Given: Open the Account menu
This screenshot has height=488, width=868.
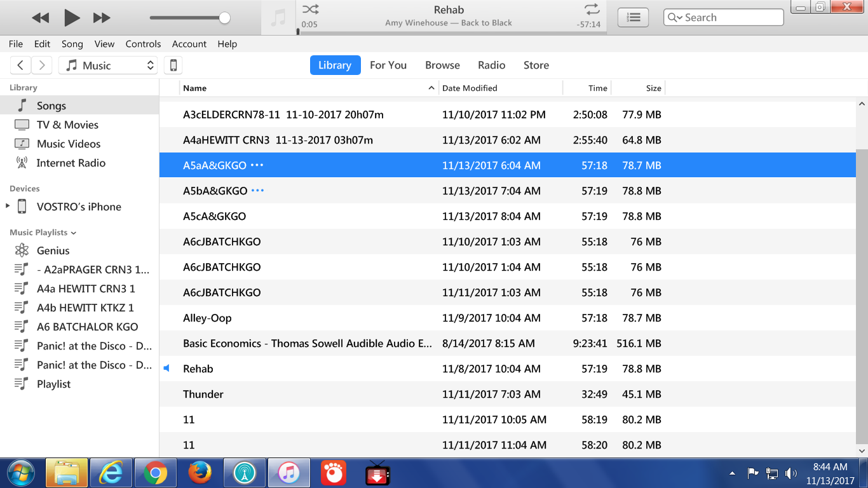Looking at the screenshot, I should 189,44.
